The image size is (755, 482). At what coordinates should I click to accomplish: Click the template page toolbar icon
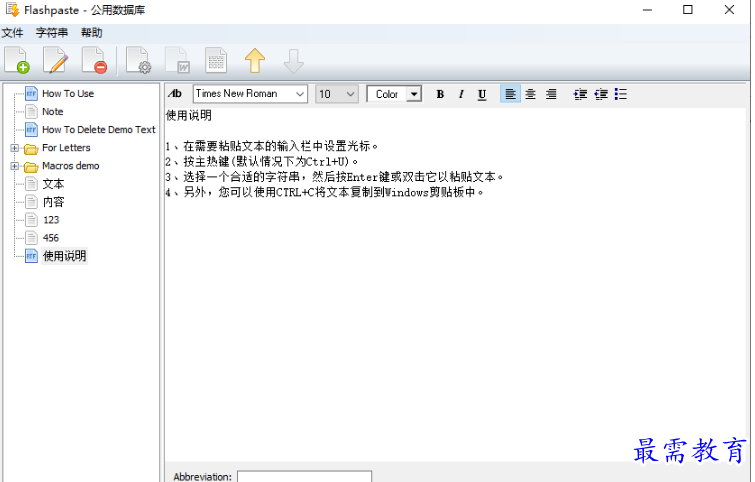click(x=216, y=60)
